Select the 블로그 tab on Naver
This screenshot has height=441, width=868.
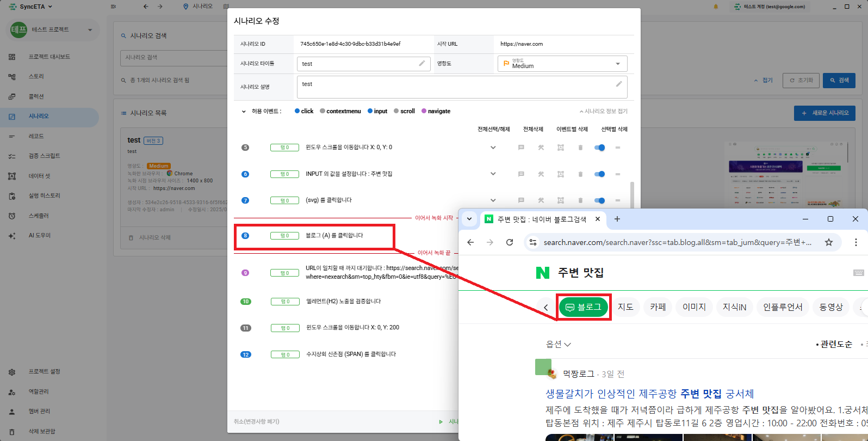[x=584, y=307]
